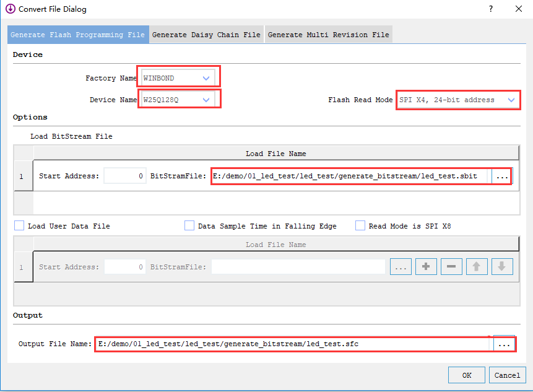The image size is (533, 392).
Task: Click the Flash Read Mode label
Action: pyautogui.click(x=360, y=100)
